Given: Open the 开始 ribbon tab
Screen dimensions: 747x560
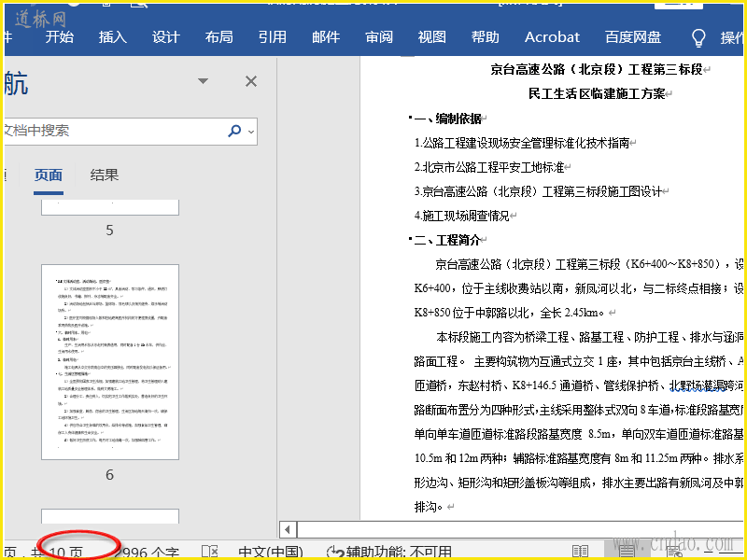Looking at the screenshot, I should click(x=60, y=37).
